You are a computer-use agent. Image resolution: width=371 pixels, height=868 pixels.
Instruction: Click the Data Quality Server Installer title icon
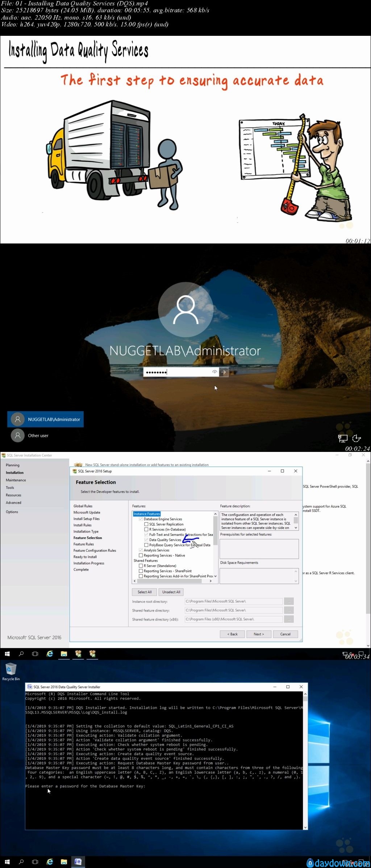(30, 687)
